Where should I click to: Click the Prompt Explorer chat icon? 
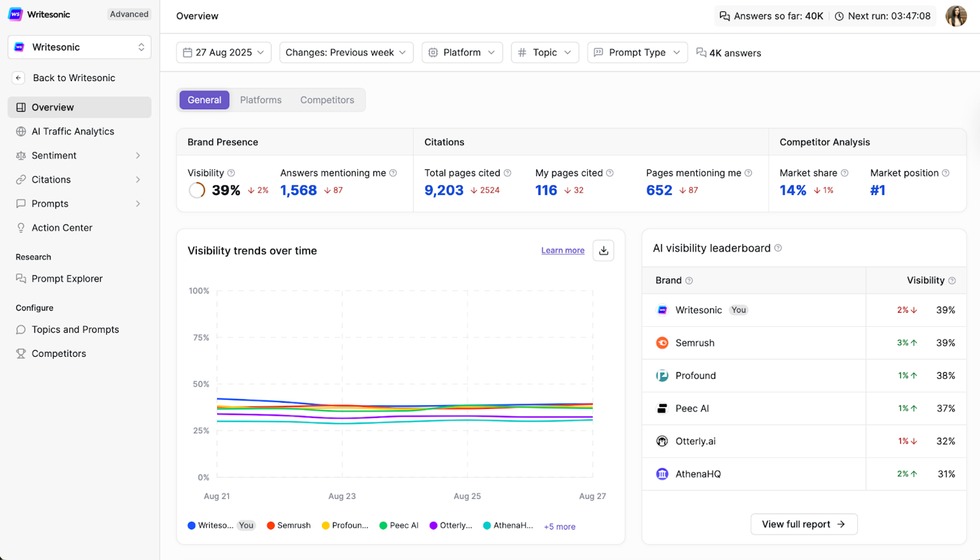pyautogui.click(x=21, y=278)
